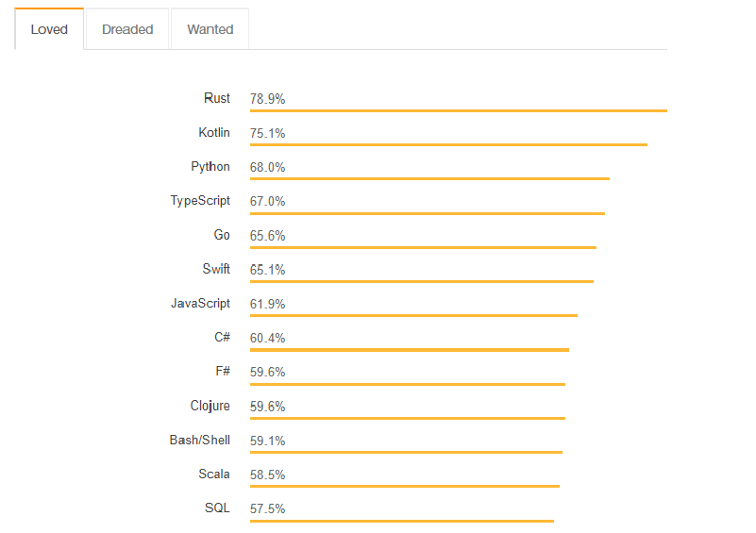Select the Wanted tab
The width and height of the screenshot is (756, 533).
coord(210,29)
